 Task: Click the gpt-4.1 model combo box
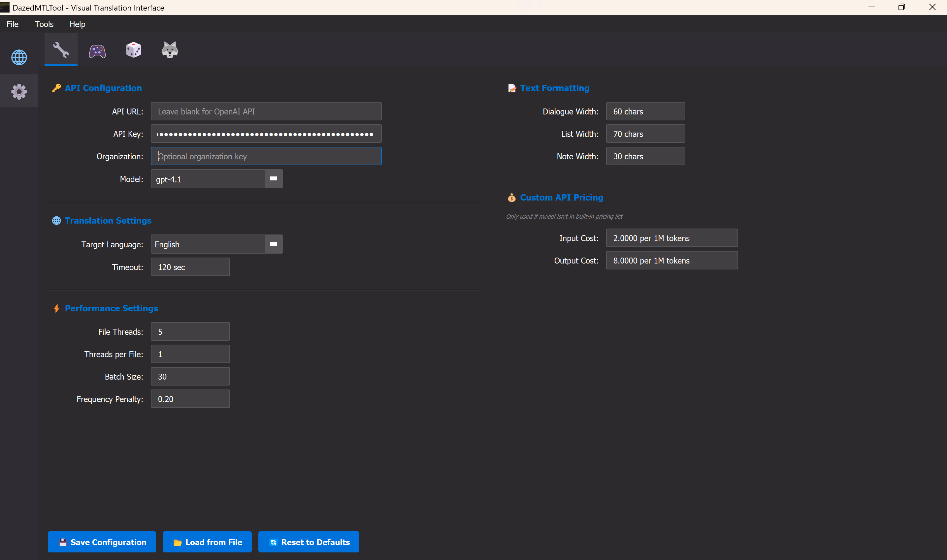208,179
